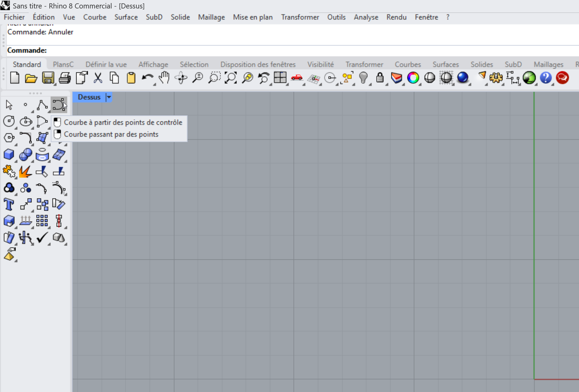
Task: Select the Polyline tool in the left toolbar
Action: [x=42, y=105]
